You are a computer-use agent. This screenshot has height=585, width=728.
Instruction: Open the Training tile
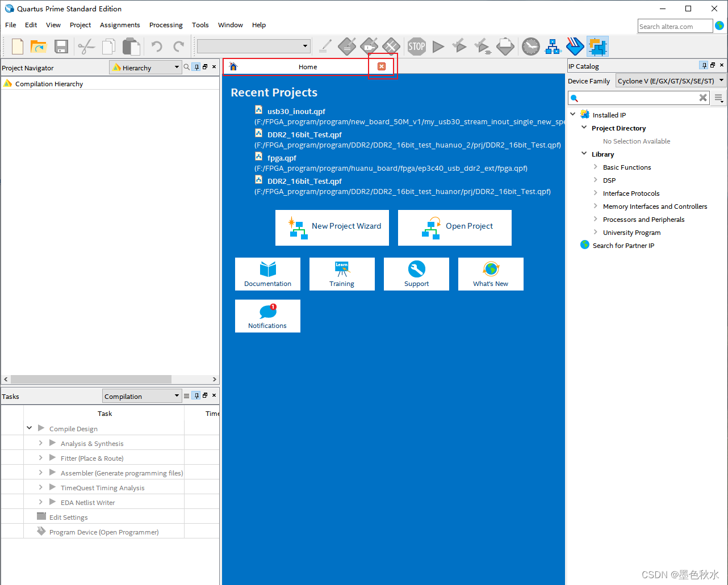click(342, 274)
